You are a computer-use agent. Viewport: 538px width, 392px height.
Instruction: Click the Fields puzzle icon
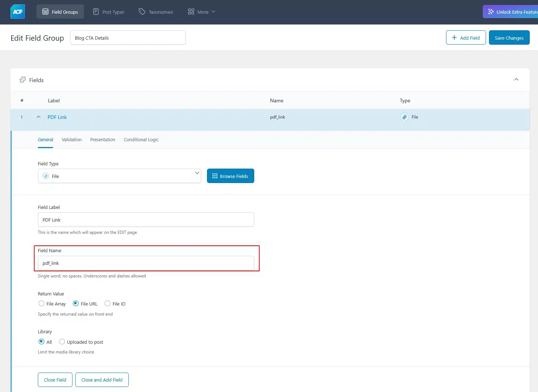click(23, 80)
